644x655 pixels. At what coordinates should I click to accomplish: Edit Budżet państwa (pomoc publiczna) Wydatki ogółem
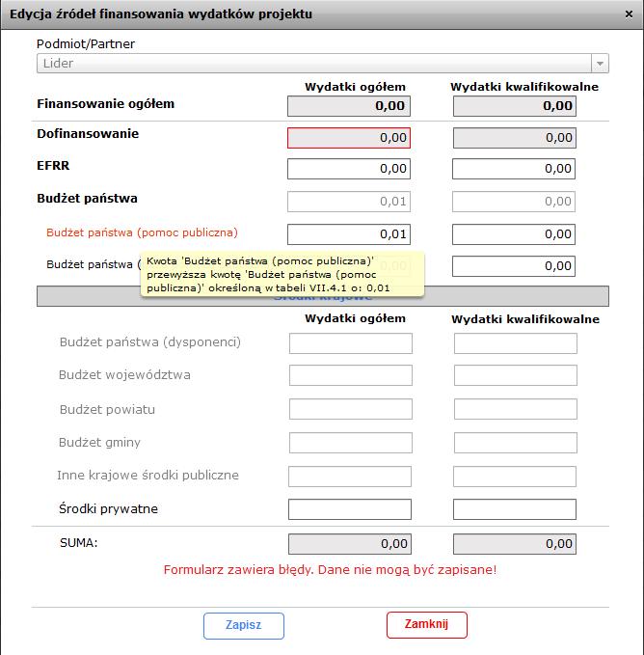pos(349,234)
